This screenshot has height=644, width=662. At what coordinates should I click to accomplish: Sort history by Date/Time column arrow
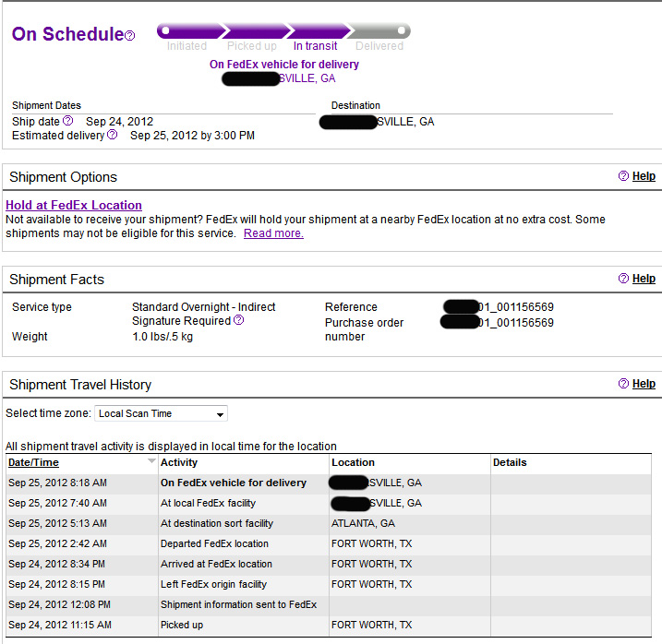(151, 460)
